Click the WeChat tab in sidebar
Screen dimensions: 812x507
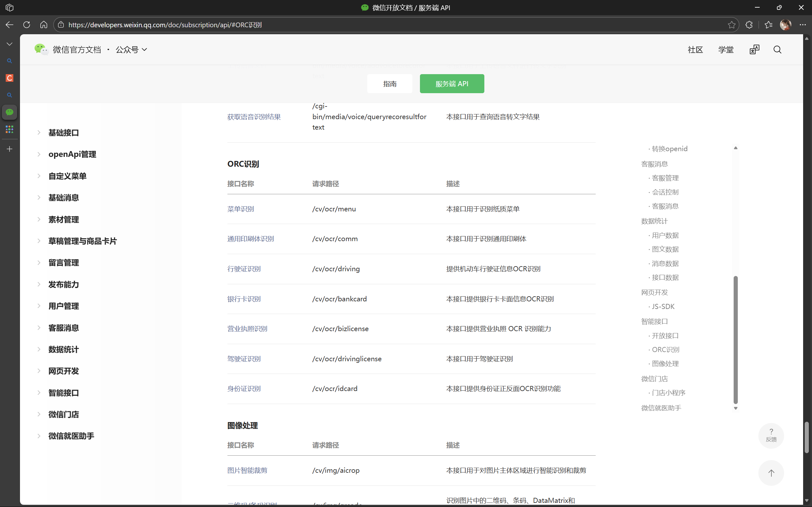click(10, 112)
